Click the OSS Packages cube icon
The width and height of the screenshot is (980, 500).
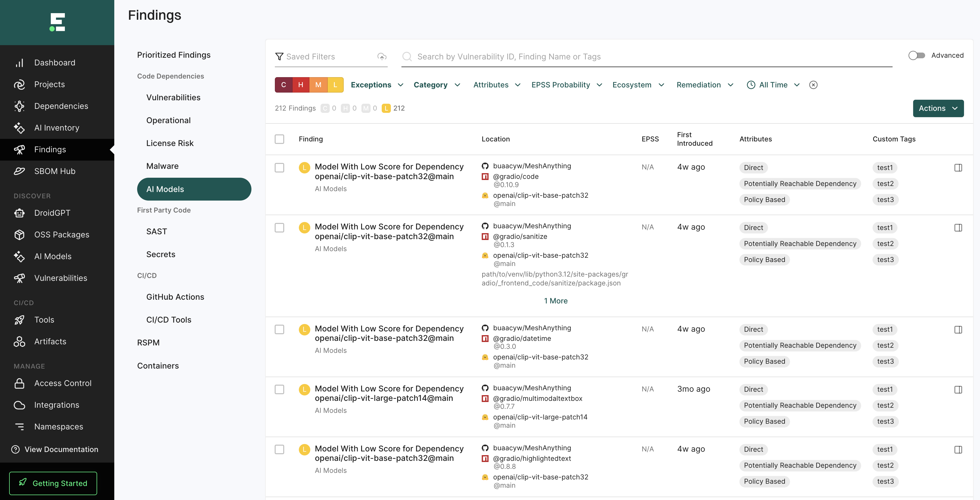coord(19,235)
